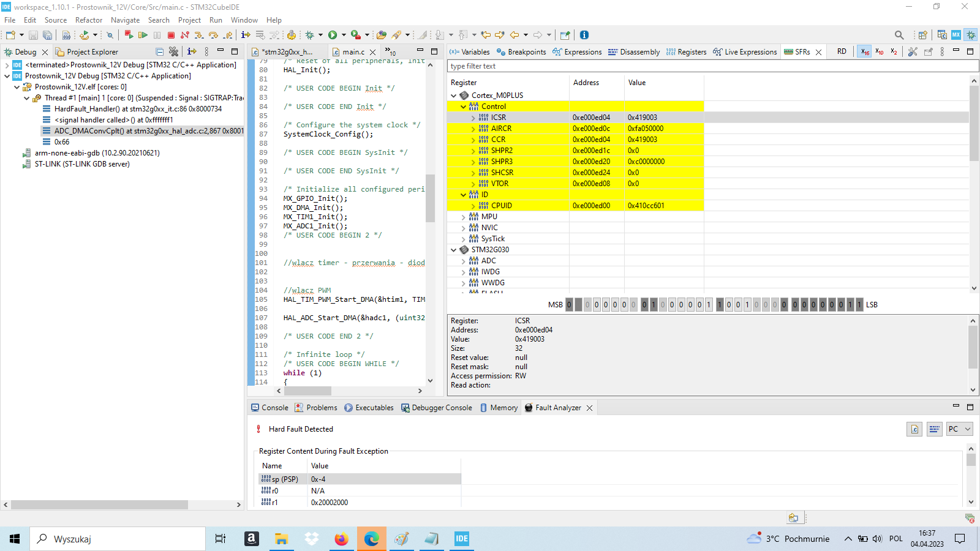The image size is (980, 551).
Task: Click the Step Into icon
Action: 199,35
